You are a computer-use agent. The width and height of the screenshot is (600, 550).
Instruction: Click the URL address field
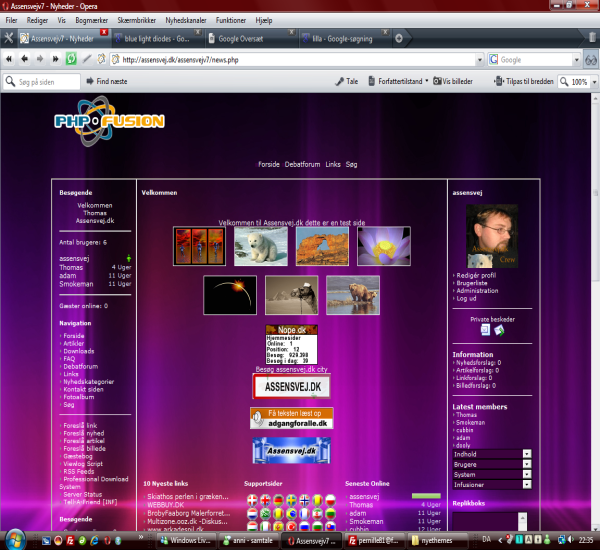[295, 60]
